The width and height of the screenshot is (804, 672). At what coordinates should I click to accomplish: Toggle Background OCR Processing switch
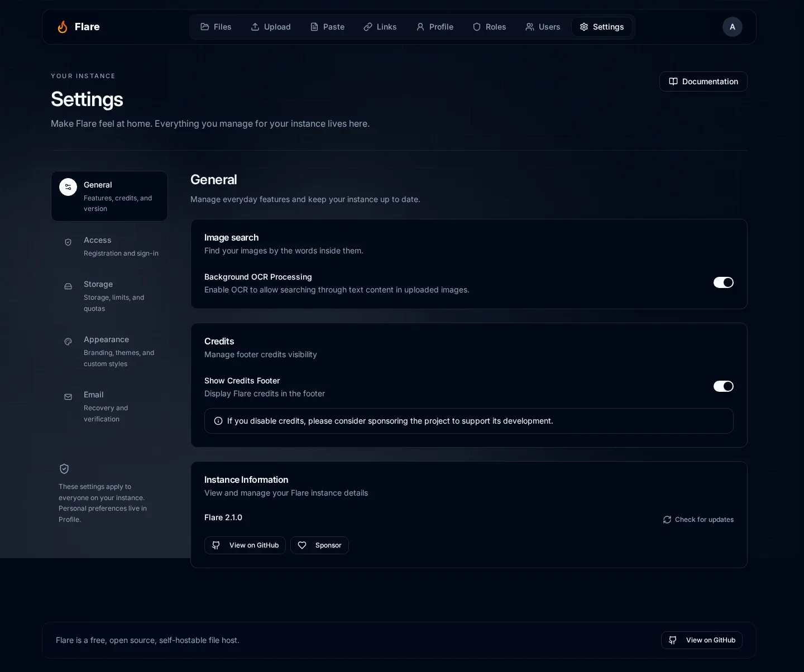(724, 282)
